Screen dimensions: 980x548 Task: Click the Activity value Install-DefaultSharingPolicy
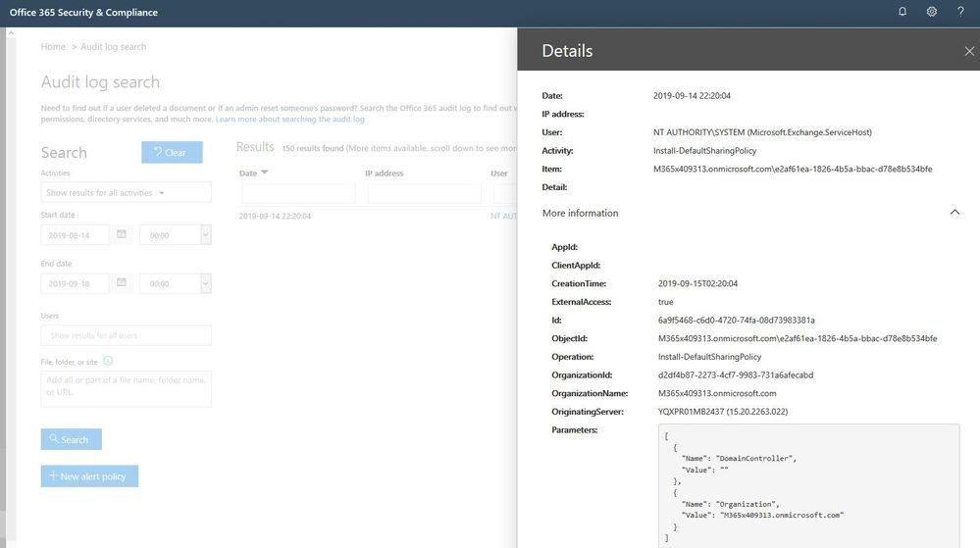click(705, 151)
